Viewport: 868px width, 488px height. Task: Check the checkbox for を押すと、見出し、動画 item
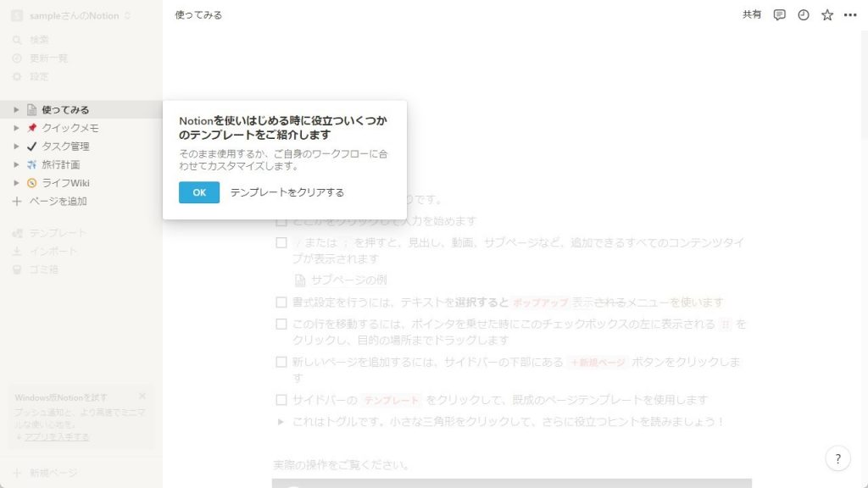(x=281, y=242)
